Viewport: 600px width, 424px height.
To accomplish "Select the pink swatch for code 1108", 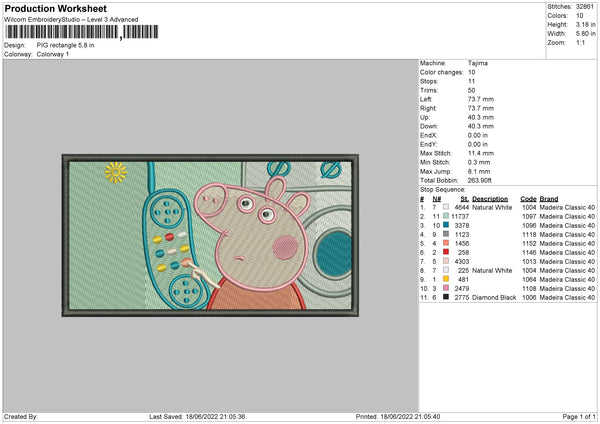I will (x=446, y=288).
